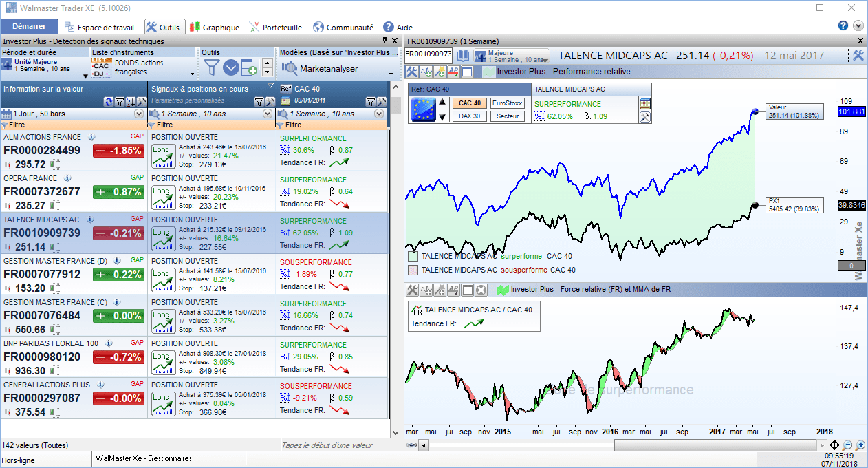This screenshot has width=868, height=468.
Task: Click the add pin marker icon on Performance relative toolbar
Action: tap(440, 72)
